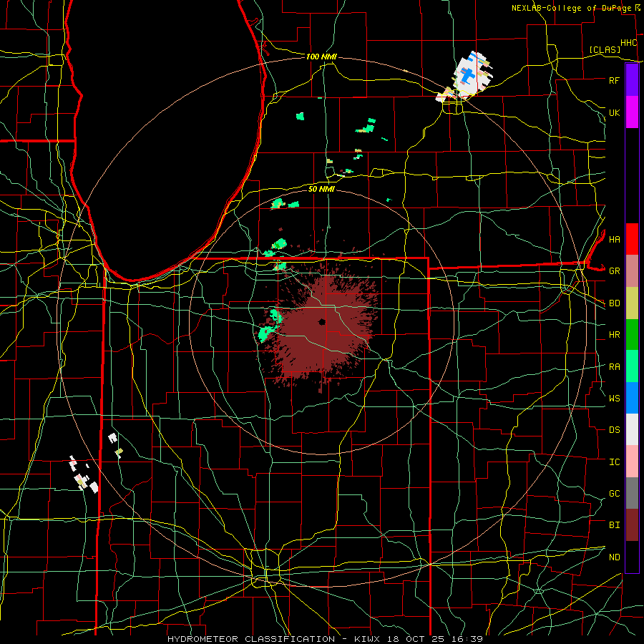This screenshot has width=644, height=644.
Task: Click the GC gray legend swatch
Action: click(x=632, y=493)
